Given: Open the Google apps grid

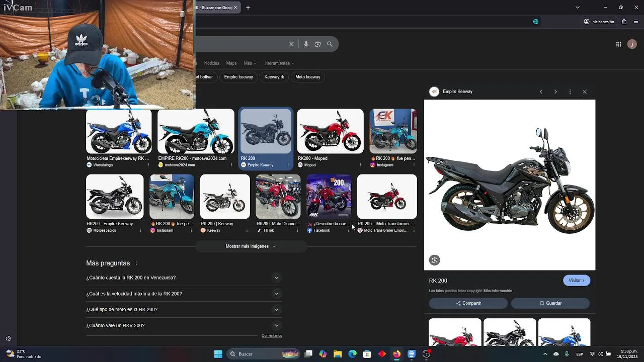Looking at the screenshot, I should click(x=619, y=44).
